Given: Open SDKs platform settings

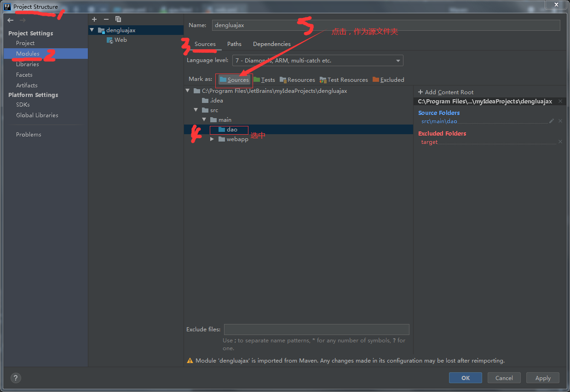Looking at the screenshot, I should point(23,105).
